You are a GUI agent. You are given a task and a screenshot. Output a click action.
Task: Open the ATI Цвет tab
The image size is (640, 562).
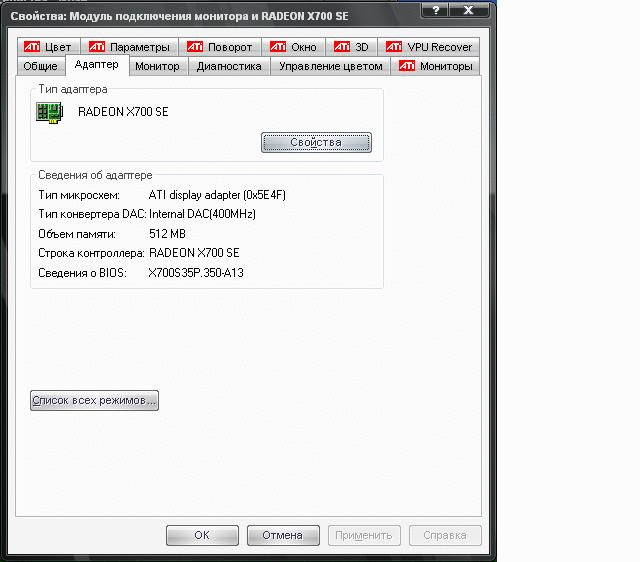point(49,47)
